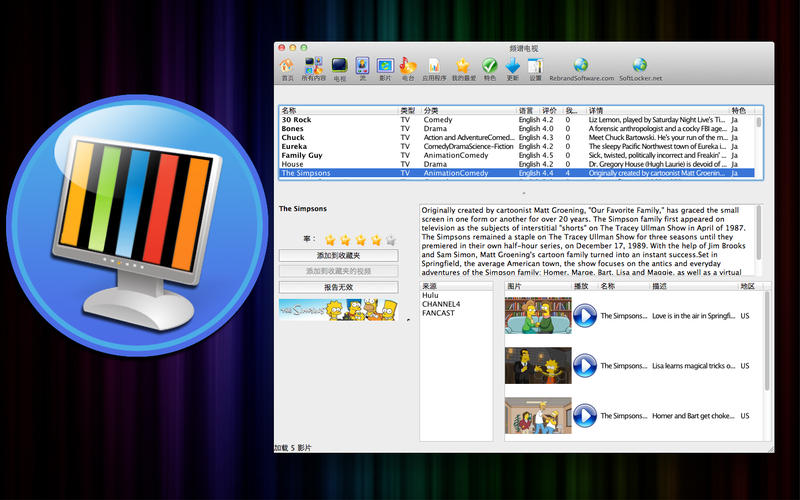Choose CHANNEL4 in the source list

coord(441,304)
